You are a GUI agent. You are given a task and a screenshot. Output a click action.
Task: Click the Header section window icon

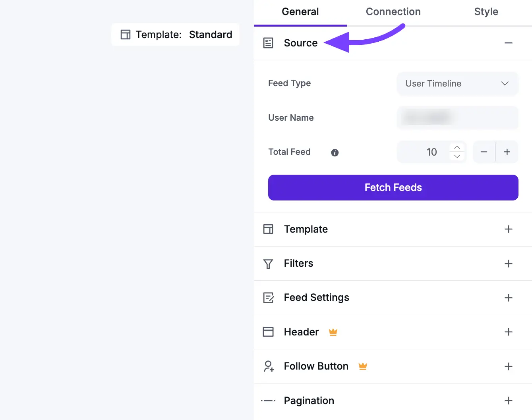coord(268,332)
